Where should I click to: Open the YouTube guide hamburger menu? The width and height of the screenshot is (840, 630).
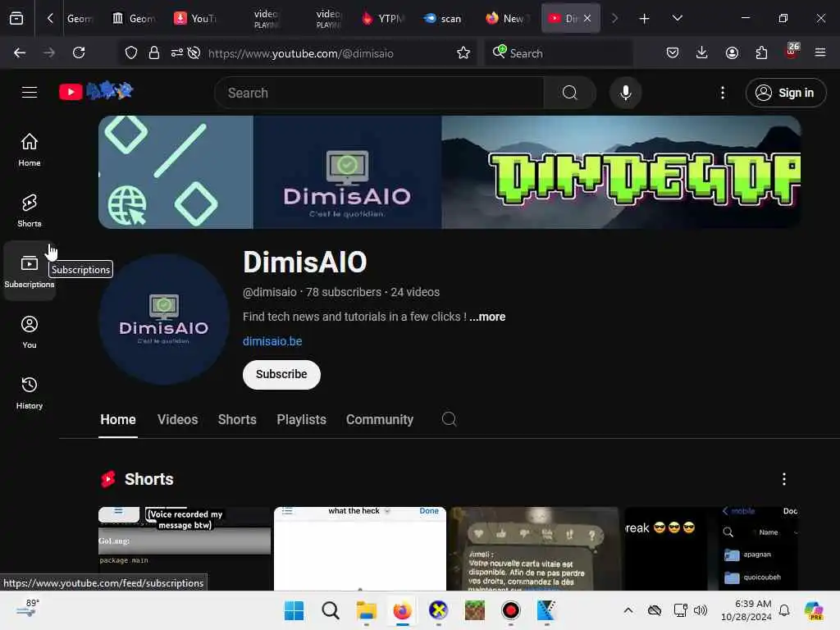(30, 92)
